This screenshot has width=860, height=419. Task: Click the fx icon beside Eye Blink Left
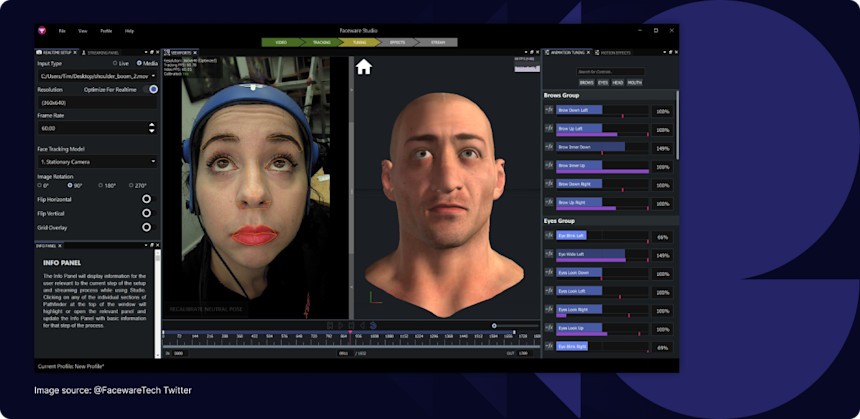tap(548, 235)
